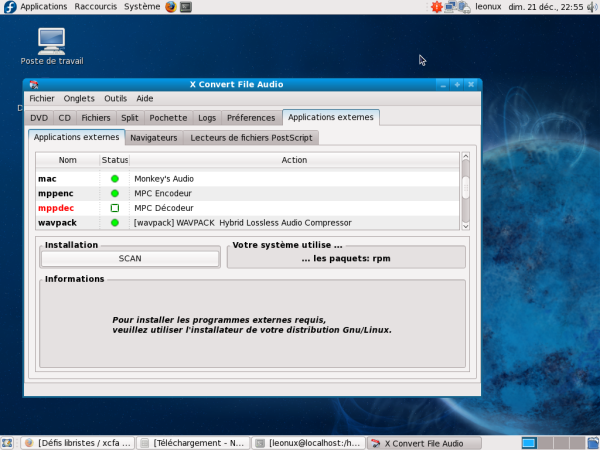Click the MPC Encodeur action text
This screenshot has width=600, height=450.
[163, 194]
